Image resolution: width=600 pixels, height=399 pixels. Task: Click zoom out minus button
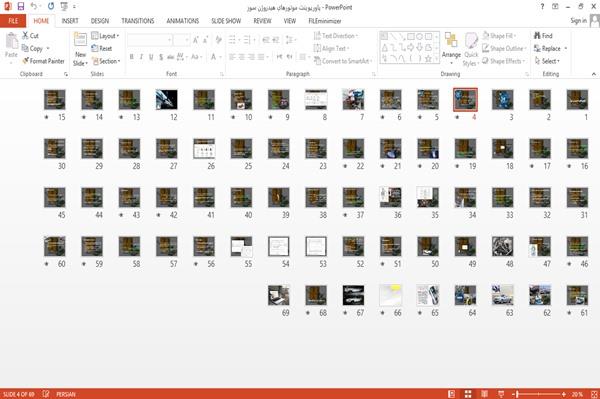click(x=514, y=394)
